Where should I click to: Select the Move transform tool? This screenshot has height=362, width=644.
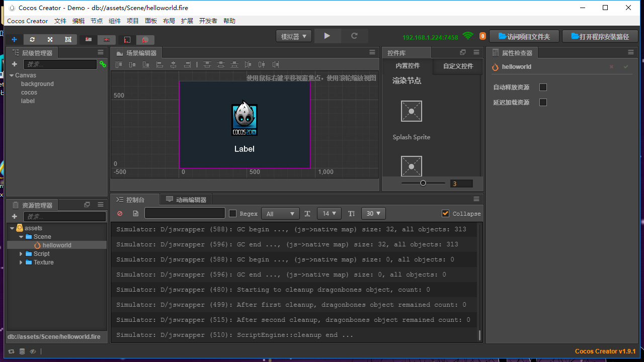14,39
